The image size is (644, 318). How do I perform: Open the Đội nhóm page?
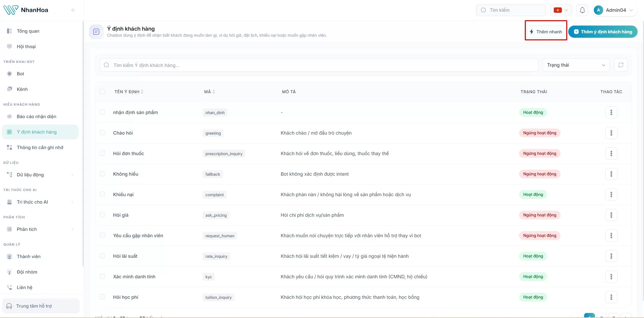[x=40, y=272]
